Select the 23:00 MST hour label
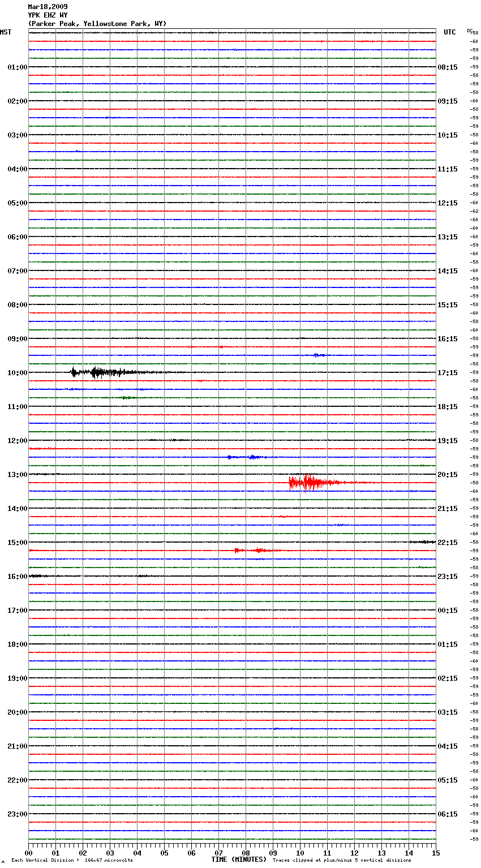The height and width of the screenshot is (868, 481). (x=17, y=814)
